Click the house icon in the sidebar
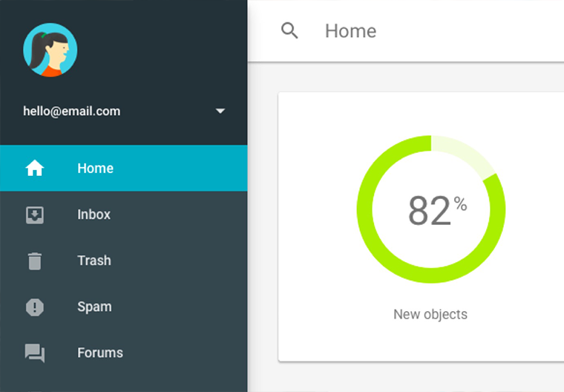 [x=35, y=169]
